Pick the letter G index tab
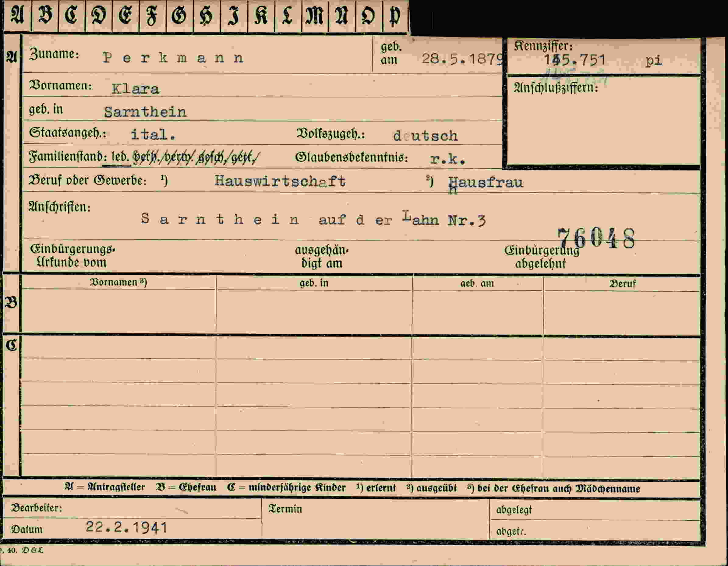728x566 pixels. [180, 16]
